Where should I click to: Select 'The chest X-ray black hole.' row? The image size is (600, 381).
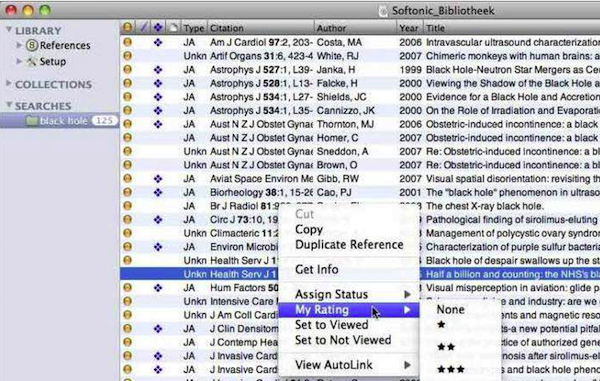(x=484, y=206)
